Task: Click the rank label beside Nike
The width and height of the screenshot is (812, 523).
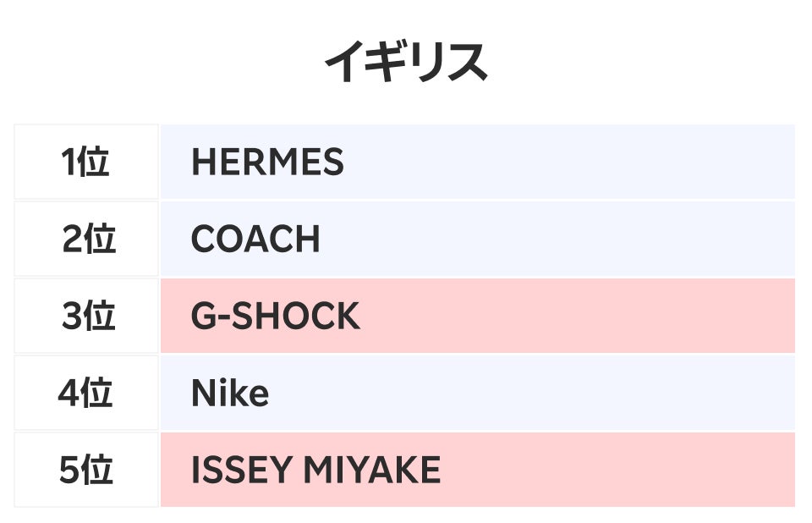Action: click(86, 394)
